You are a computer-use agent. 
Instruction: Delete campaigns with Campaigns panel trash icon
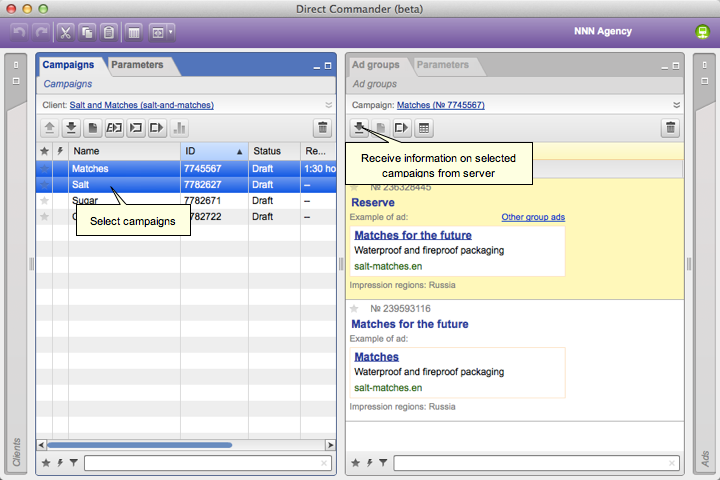(x=322, y=128)
